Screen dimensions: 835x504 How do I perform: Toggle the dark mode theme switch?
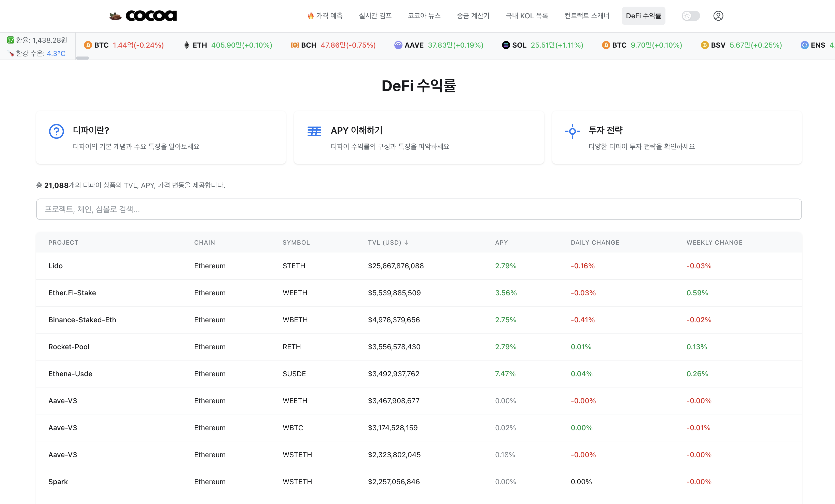(690, 16)
